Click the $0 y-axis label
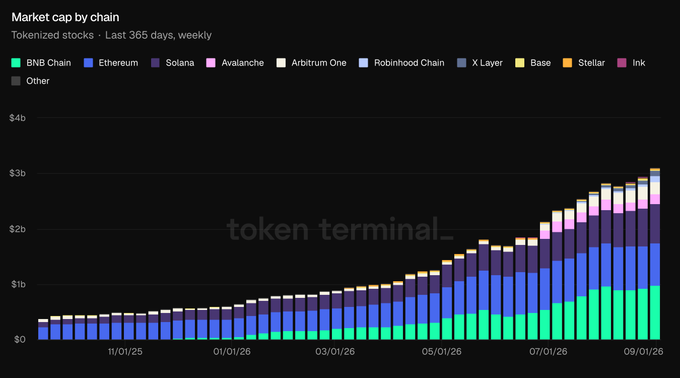 click(20, 339)
